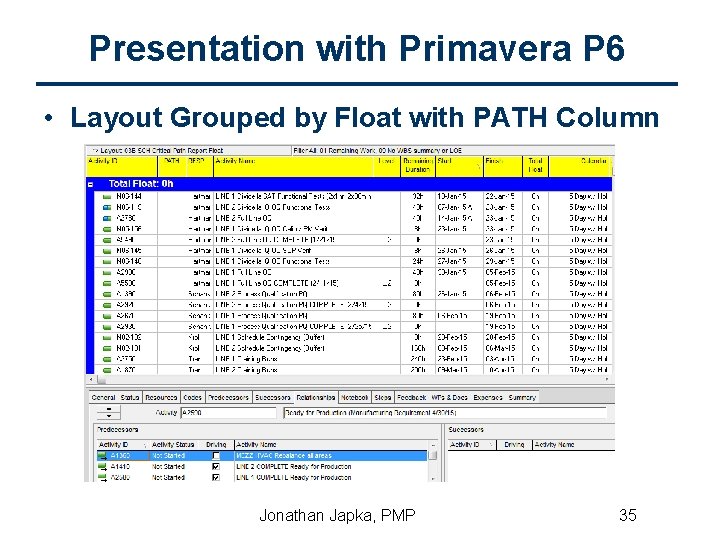Switch to the Expenses tab
The width and height of the screenshot is (720, 540).
[x=488, y=398]
